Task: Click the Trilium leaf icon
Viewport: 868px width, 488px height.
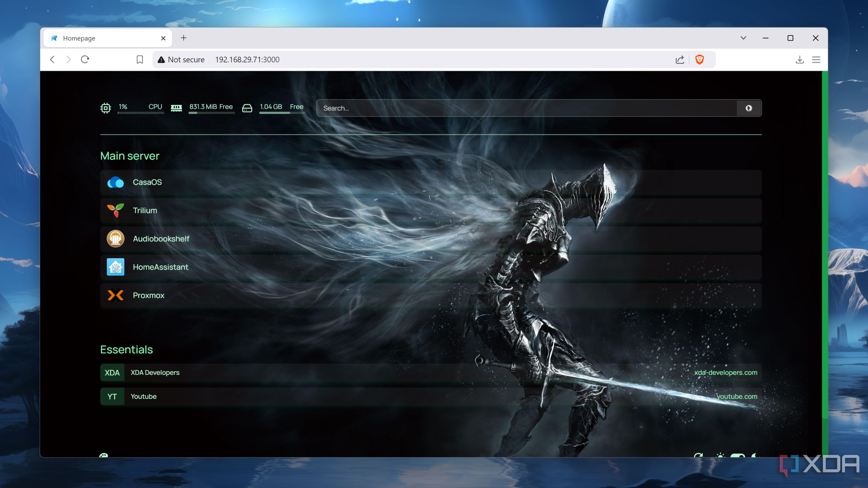Action: point(115,211)
